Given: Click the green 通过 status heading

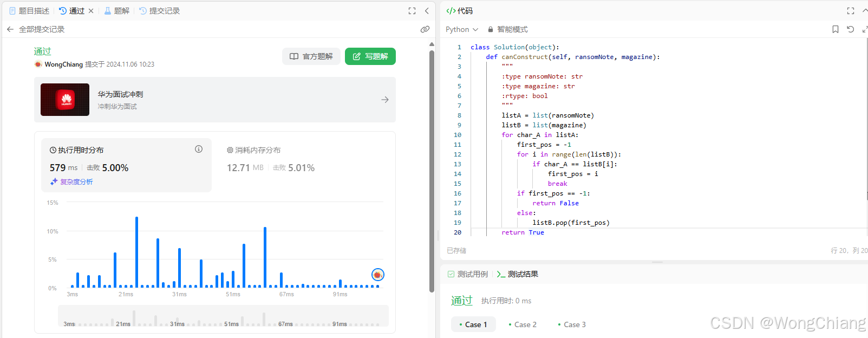Looking at the screenshot, I should [x=42, y=51].
